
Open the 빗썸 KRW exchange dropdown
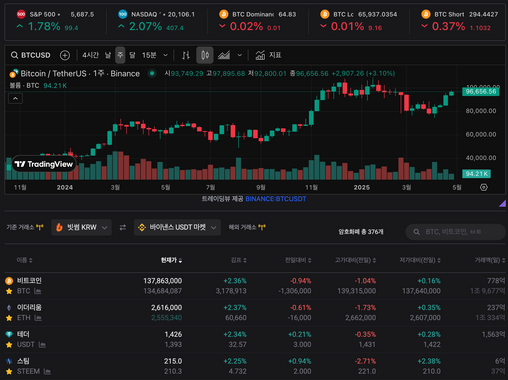coord(81,227)
